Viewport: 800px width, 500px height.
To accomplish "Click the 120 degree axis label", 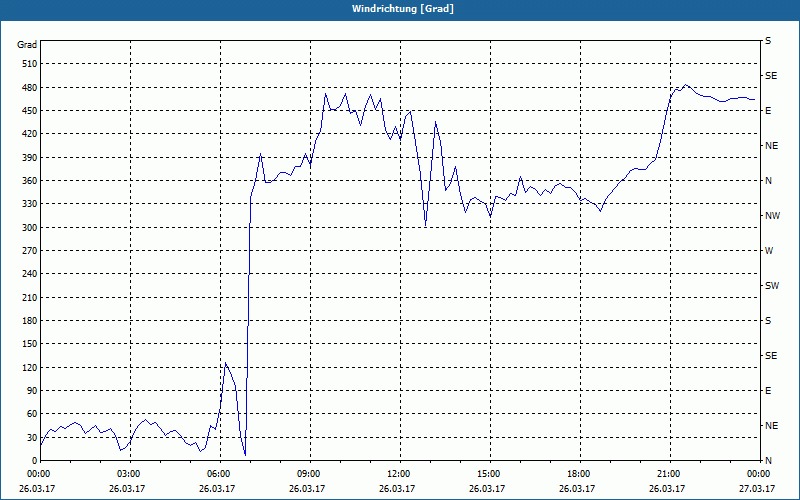I will click(30, 367).
